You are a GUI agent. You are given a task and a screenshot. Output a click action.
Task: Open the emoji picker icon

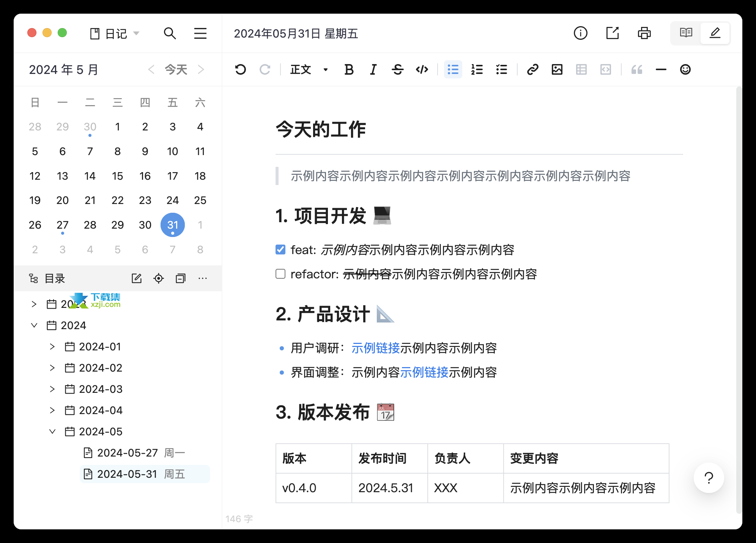[685, 69]
